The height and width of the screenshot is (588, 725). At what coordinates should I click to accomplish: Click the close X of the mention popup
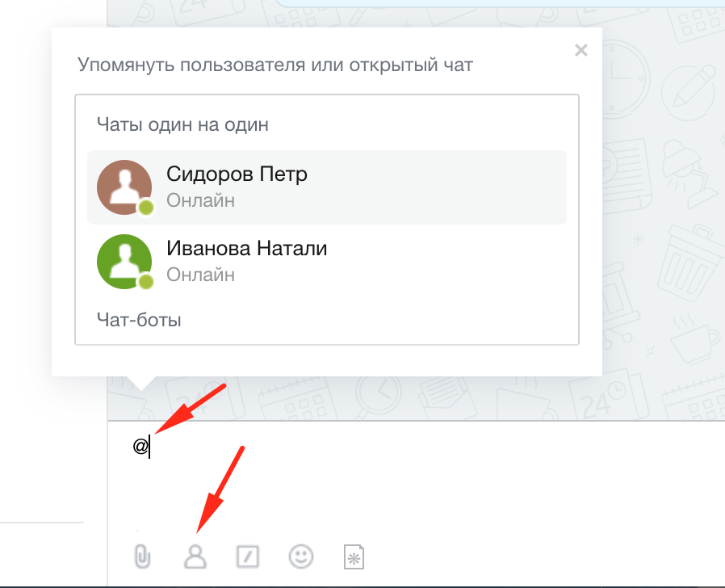point(580,50)
